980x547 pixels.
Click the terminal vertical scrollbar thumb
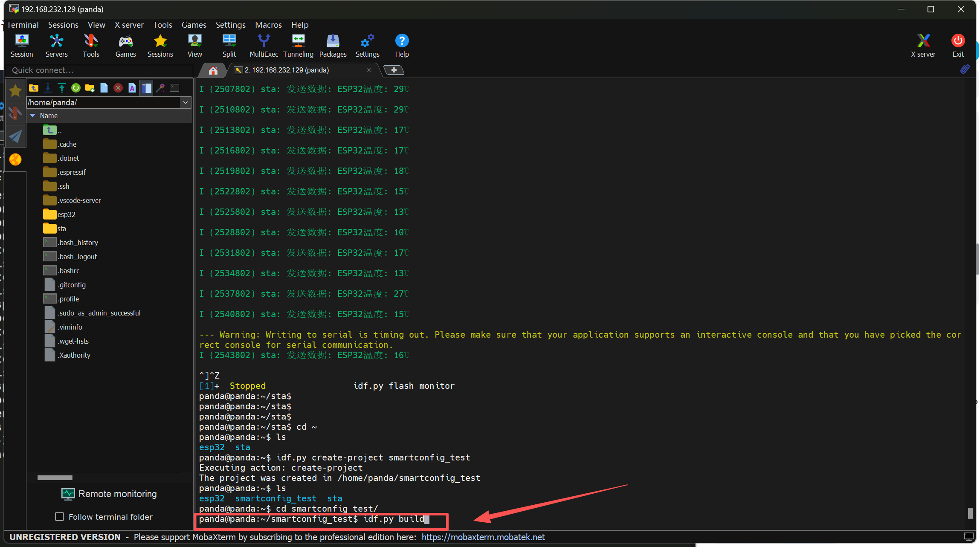coord(970,513)
